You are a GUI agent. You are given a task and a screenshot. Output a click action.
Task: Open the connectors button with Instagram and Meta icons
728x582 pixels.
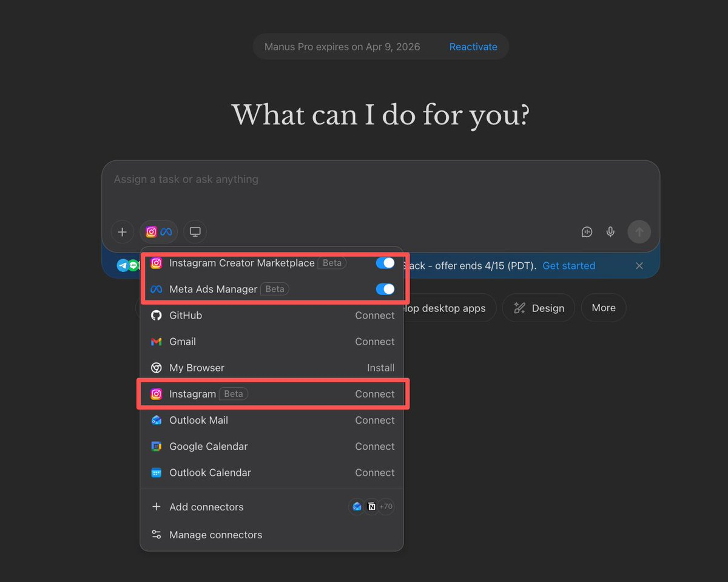(x=158, y=232)
